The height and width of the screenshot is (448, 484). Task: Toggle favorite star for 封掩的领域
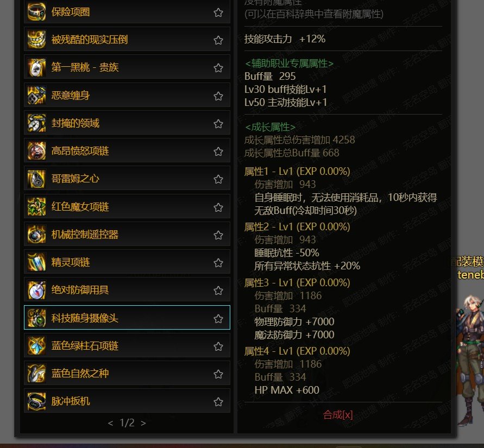(218, 124)
